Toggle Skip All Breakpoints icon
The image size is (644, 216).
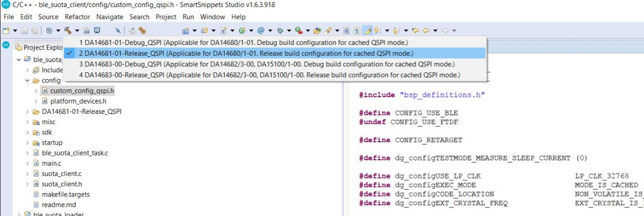pos(118,30)
